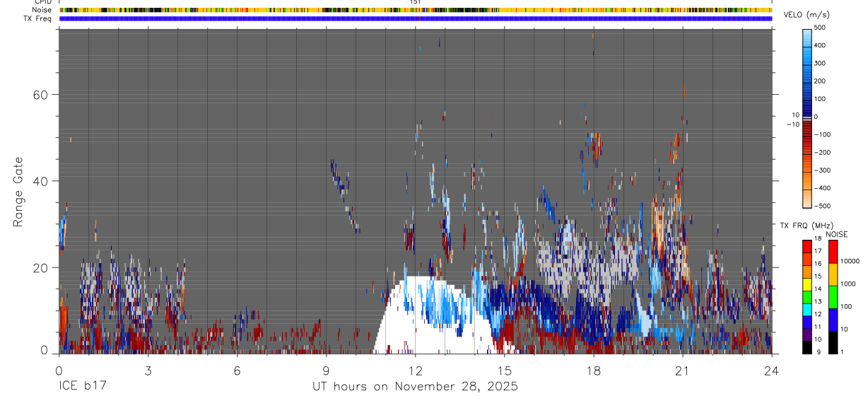Image resolution: width=868 pixels, height=401 pixels.
Task: Click the x-axis hour label 12
Action: [x=415, y=369]
